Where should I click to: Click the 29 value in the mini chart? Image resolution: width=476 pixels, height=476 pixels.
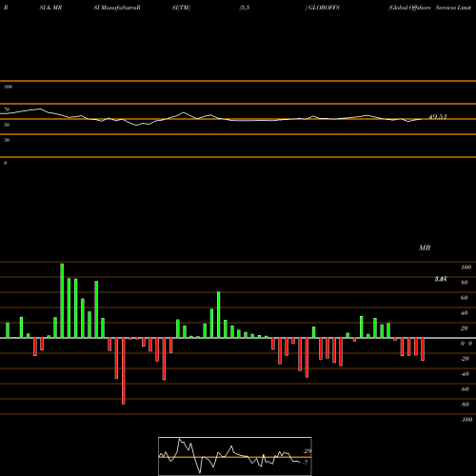pos(307,451)
